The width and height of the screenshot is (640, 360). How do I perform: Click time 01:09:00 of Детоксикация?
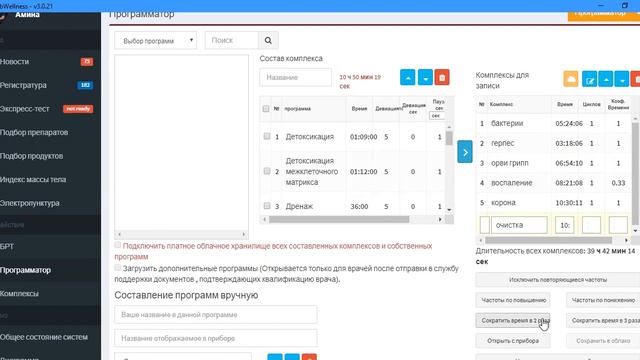pyautogui.click(x=363, y=137)
